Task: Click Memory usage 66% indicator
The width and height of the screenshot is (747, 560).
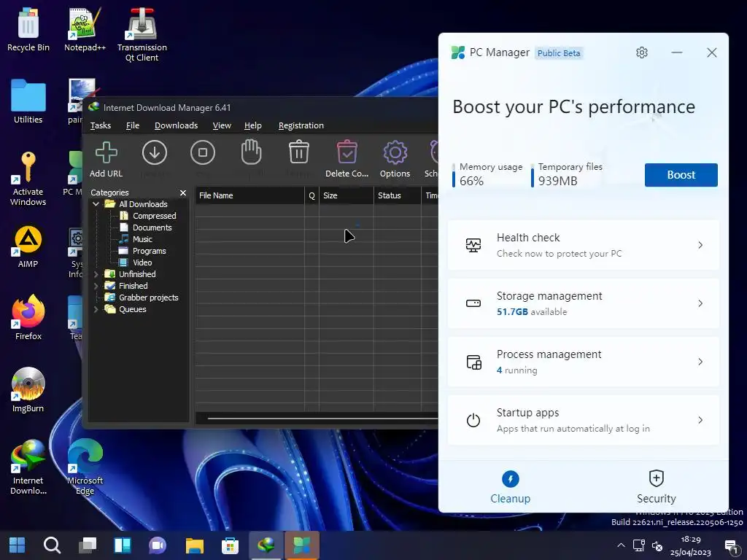Action: click(x=488, y=174)
